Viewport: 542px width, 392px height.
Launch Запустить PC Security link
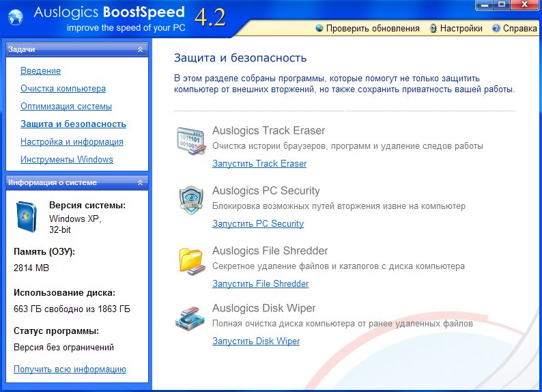[x=258, y=223]
